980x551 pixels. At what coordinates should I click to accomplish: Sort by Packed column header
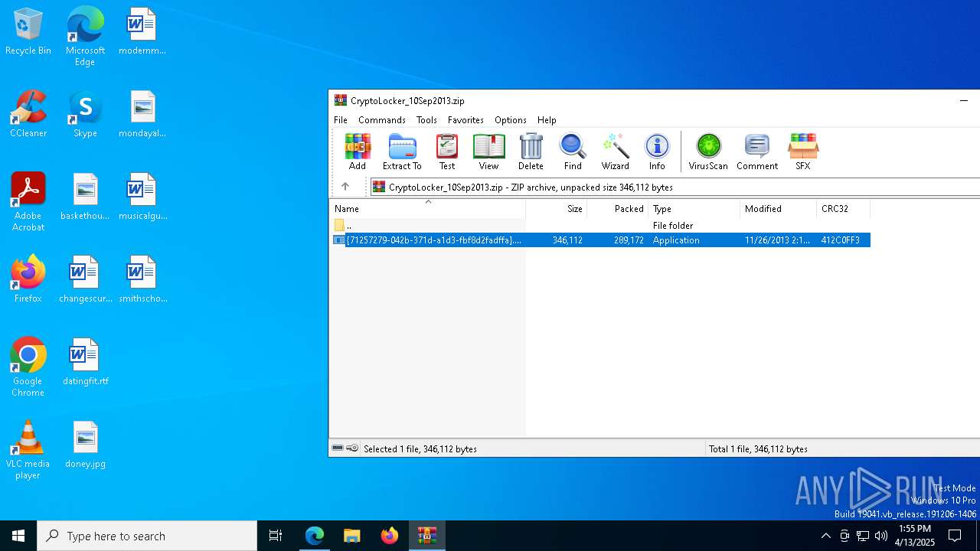[x=618, y=208]
